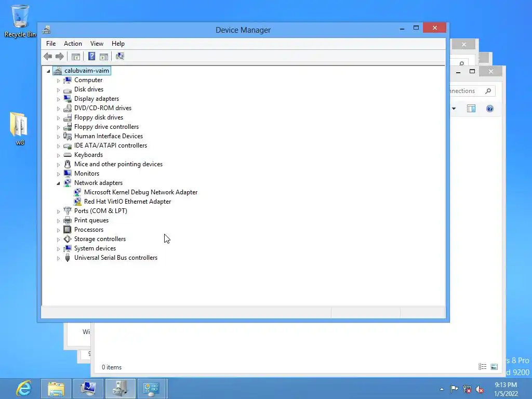The width and height of the screenshot is (532, 399).
Task: Click the Mice and pointing devices icon
Action: (68, 164)
